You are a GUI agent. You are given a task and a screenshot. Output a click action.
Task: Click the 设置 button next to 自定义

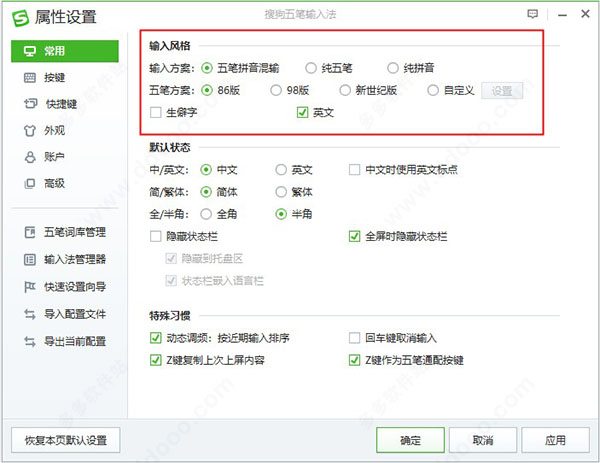click(502, 91)
